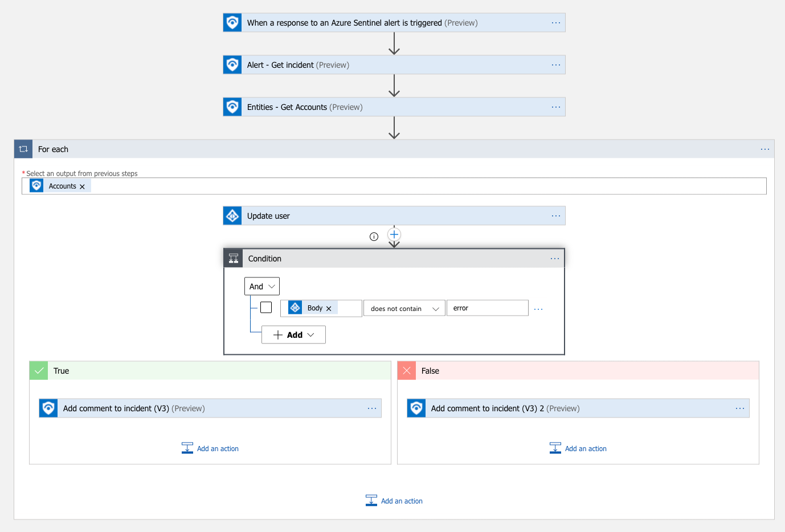Click the Condition control icon

click(x=234, y=259)
